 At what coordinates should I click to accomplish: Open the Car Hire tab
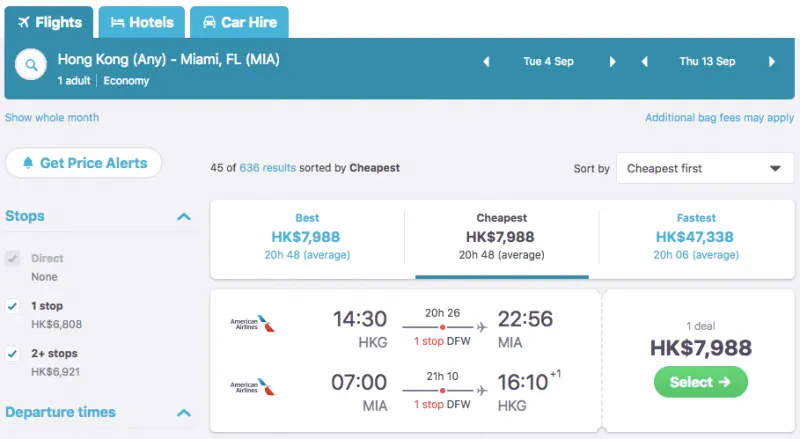click(239, 22)
